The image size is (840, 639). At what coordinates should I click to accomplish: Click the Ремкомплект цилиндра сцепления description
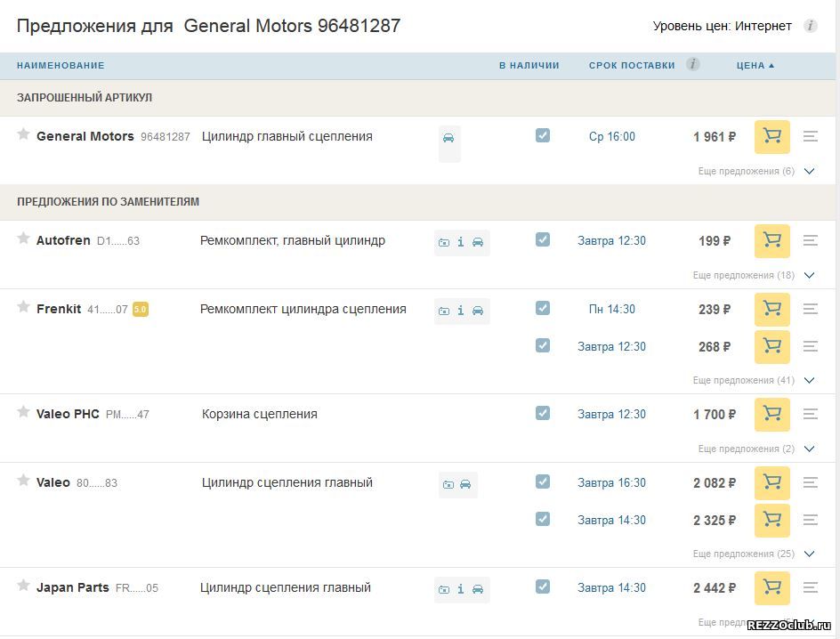click(x=303, y=309)
